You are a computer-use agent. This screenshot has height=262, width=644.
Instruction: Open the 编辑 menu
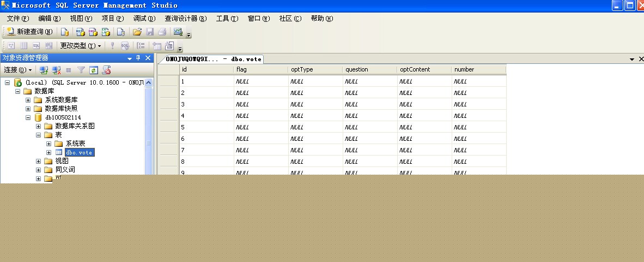click(49, 19)
